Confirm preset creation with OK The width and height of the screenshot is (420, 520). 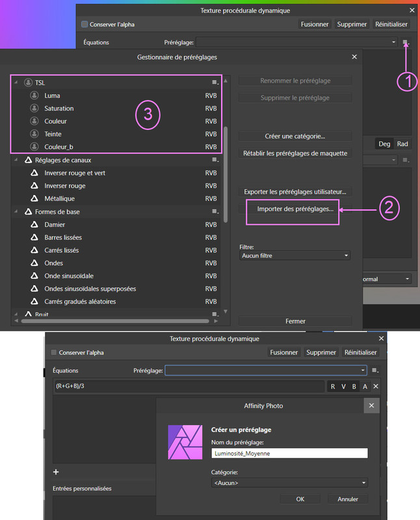[x=300, y=499]
